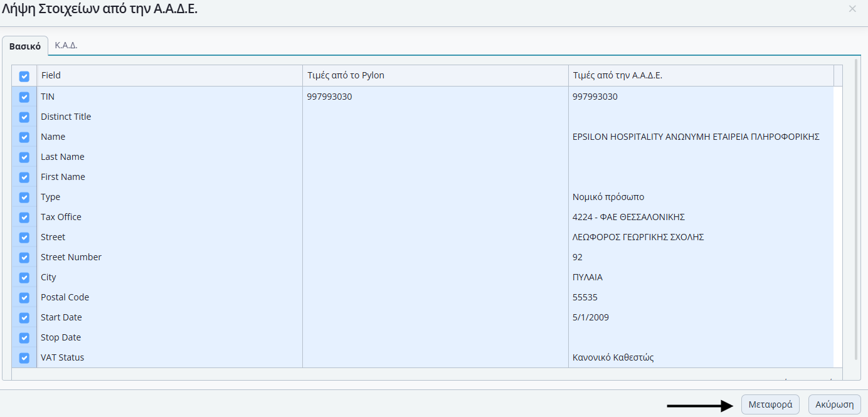Click the Τιμές από το Pylon header
Viewport: 868px width, 417px height.
(435, 76)
